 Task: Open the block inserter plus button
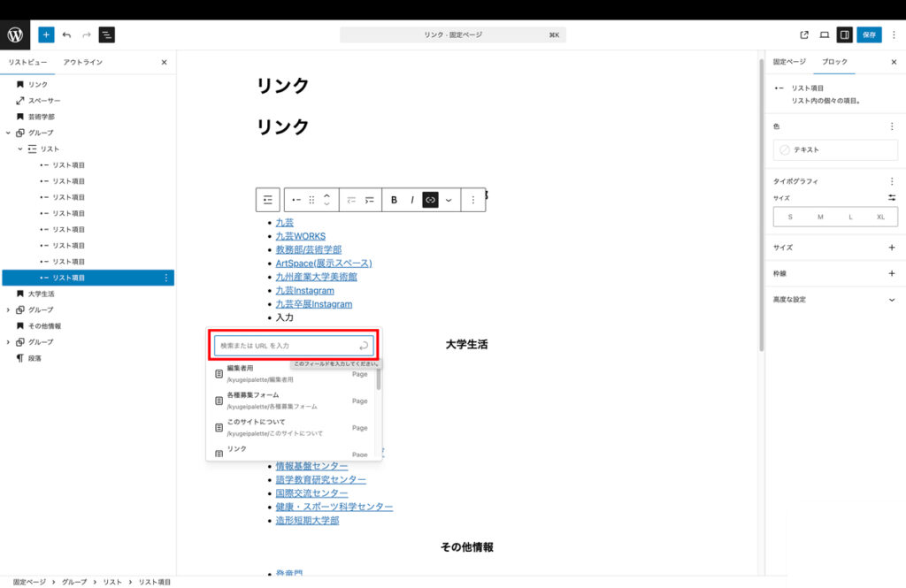point(46,34)
